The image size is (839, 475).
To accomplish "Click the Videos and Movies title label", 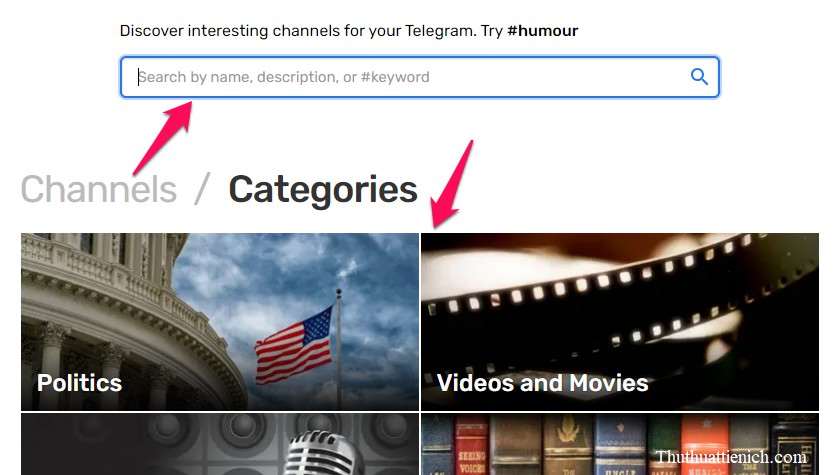I will click(x=543, y=383).
